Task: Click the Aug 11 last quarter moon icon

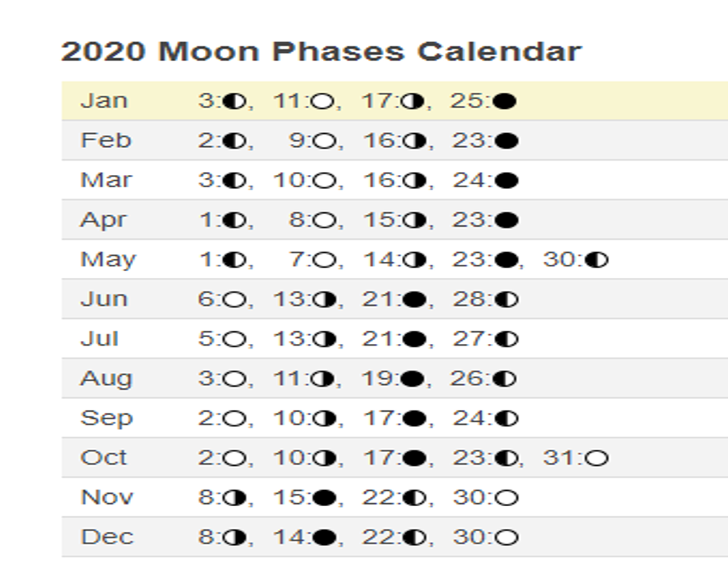Action: point(322,379)
